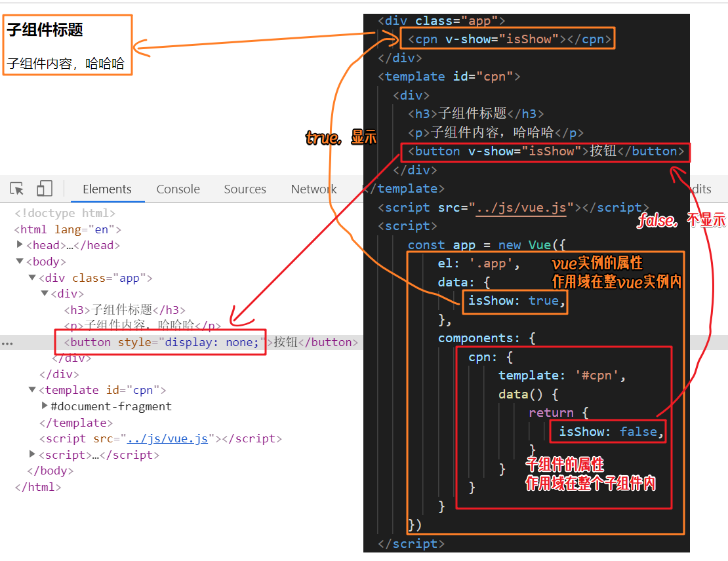
Task: Activate the inspect element picker icon
Action: [16, 188]
